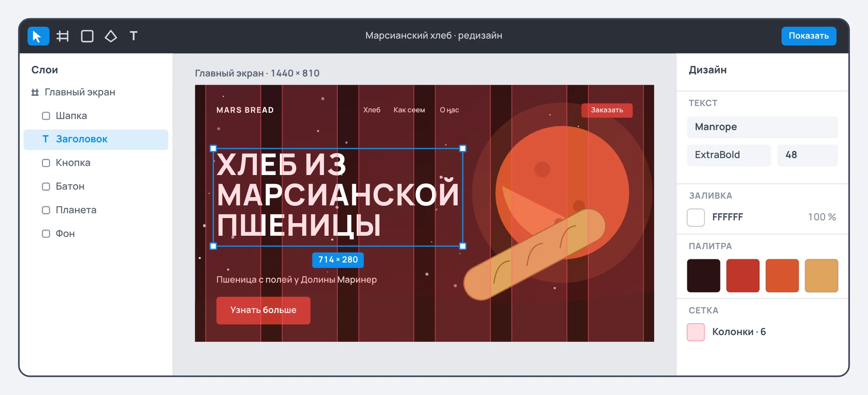Click the 100 % fill opacity value

(x=822, y=217)
